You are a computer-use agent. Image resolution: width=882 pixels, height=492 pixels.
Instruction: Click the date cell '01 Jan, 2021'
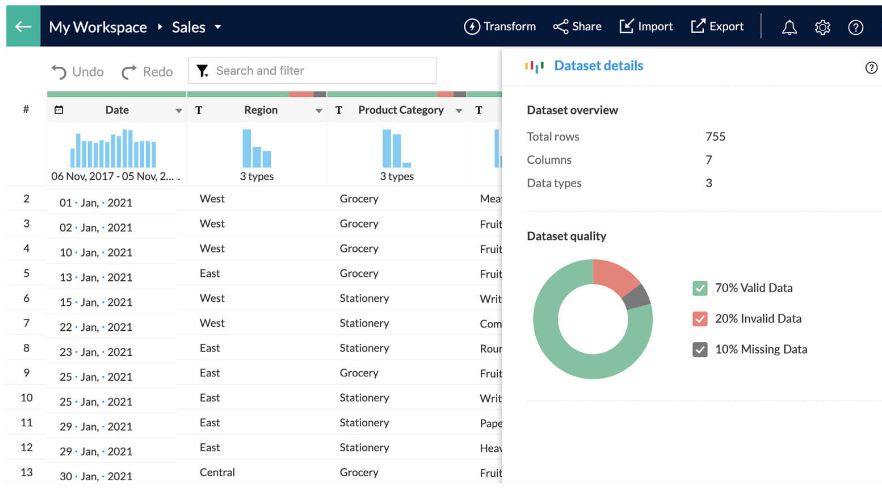(96, 202)
